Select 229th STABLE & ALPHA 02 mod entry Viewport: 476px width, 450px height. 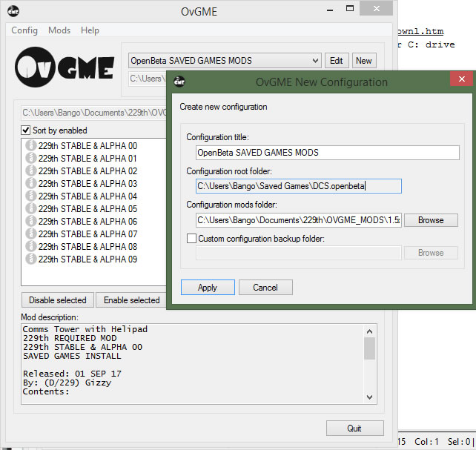87,171
